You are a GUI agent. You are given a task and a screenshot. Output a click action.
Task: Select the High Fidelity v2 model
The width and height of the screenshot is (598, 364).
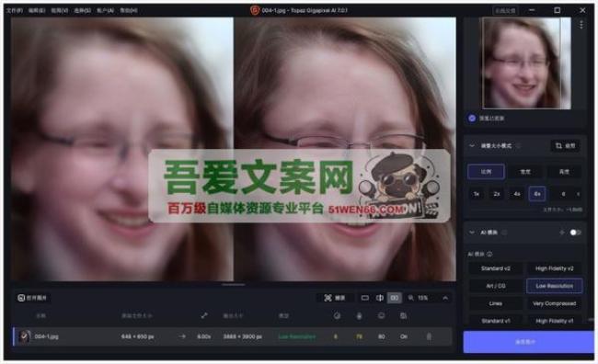coord(554,268)
